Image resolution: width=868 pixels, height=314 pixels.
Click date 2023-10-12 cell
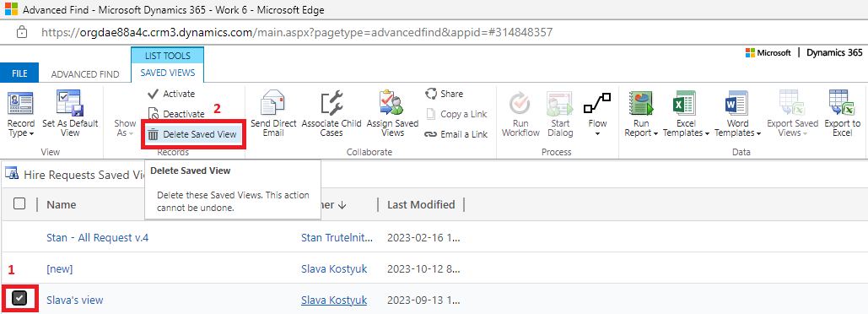pyautogui.click(x=423, y=269)
